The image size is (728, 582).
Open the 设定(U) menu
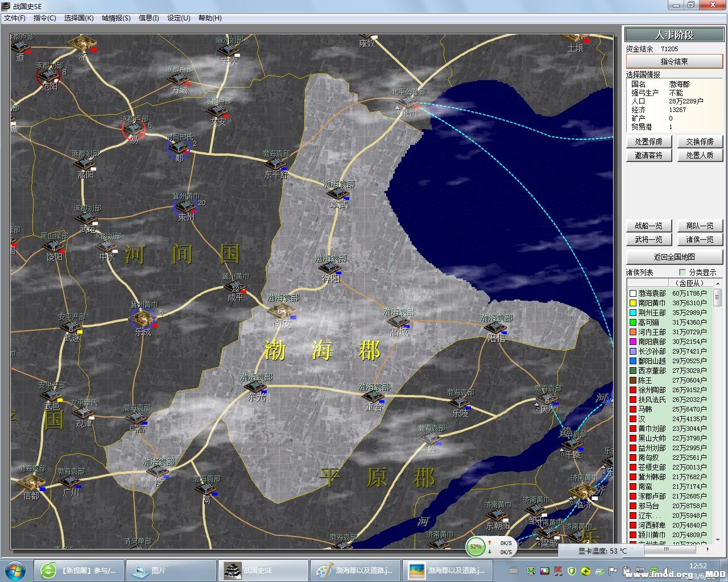(179, 18)
